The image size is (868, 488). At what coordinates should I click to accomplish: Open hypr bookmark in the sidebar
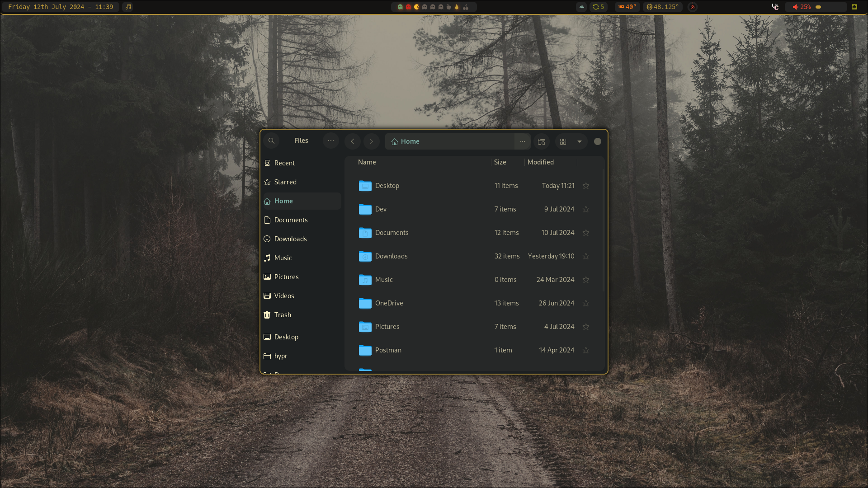(302, 356)
